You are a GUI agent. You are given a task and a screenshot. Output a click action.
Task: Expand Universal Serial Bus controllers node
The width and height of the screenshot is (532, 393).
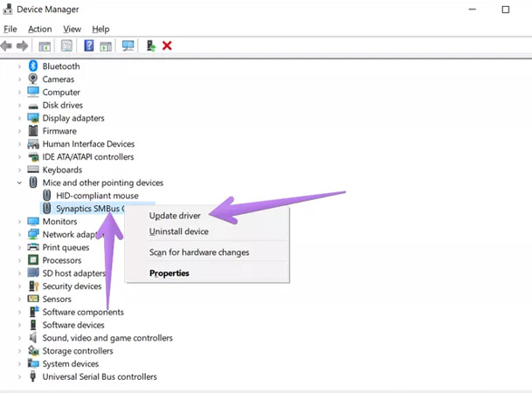(20, 377)
